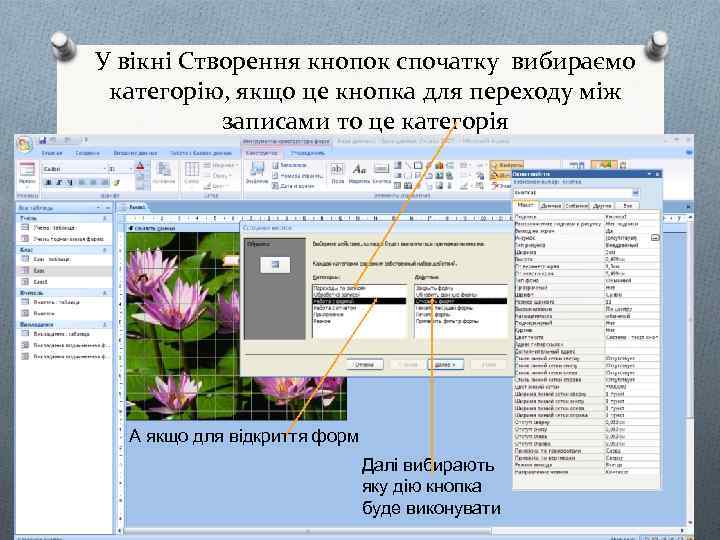Click the Отмена button in wizard
720x540 pixels.
pyautogui.click(x=364, y=365)
